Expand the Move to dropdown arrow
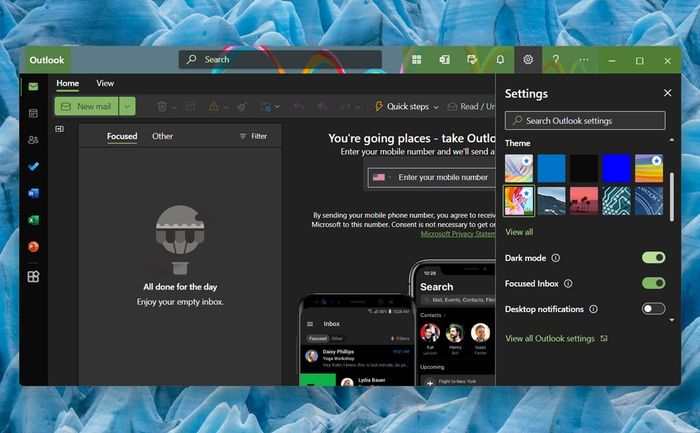The width and height of the screenshot is (700, 433). tap(277, 107)
